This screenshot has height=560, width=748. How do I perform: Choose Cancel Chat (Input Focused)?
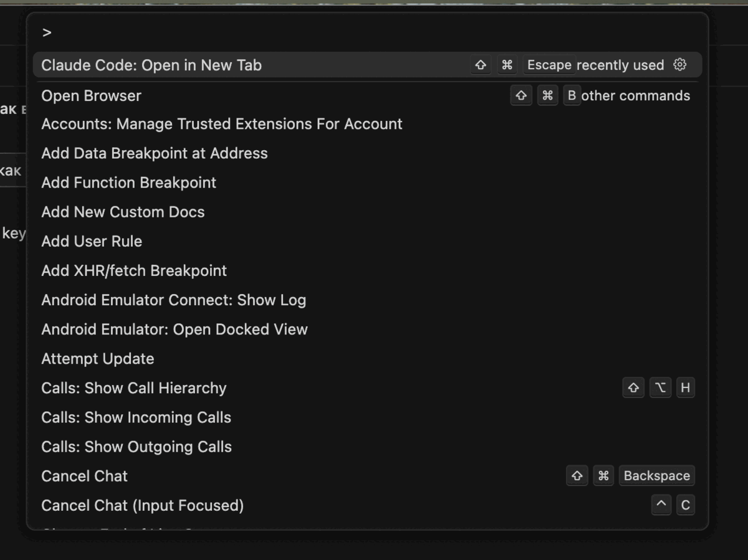click(368, 505)
